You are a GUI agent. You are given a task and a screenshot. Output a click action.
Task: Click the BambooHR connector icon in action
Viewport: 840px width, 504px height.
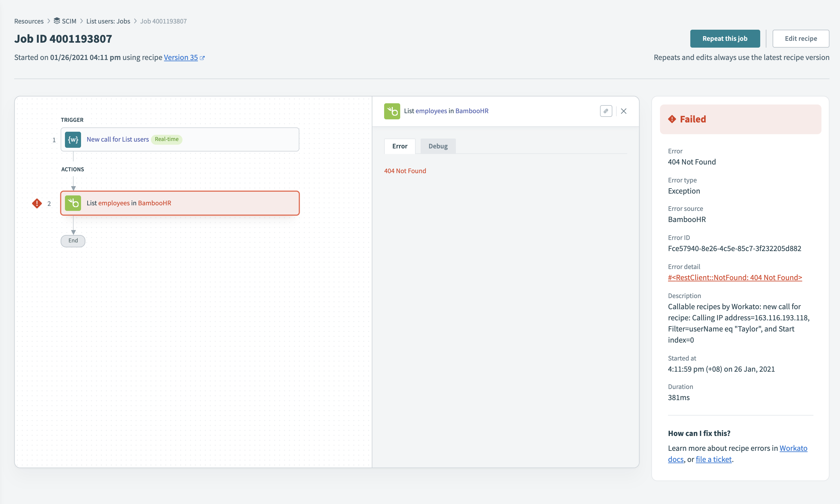[x=73, y=203]
